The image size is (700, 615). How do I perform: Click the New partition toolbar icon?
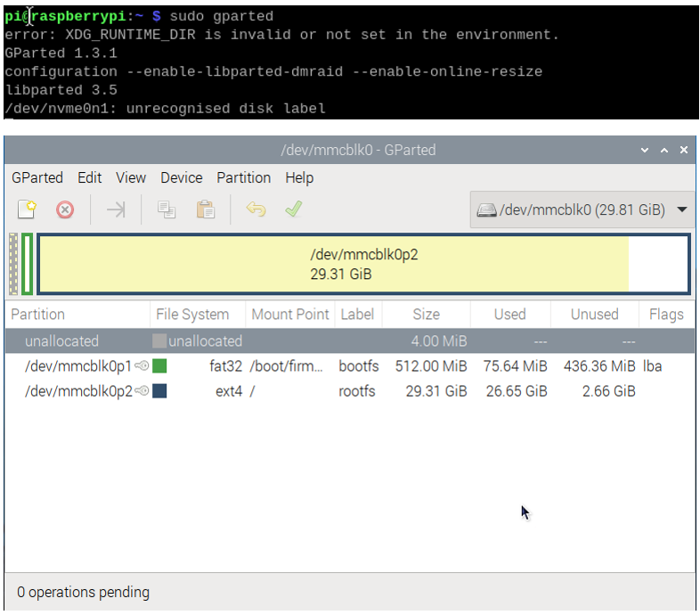click(x=27, y=209)
